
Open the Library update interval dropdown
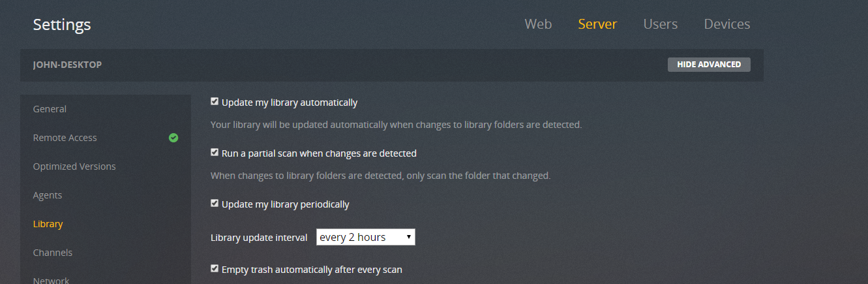(365, 237)
